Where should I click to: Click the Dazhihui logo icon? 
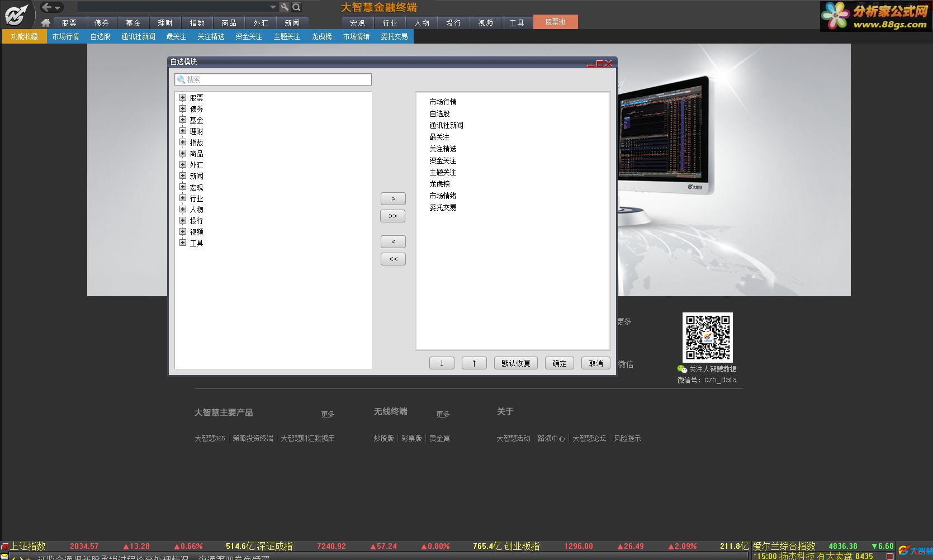pyautogui.click(x=16, y=14)
